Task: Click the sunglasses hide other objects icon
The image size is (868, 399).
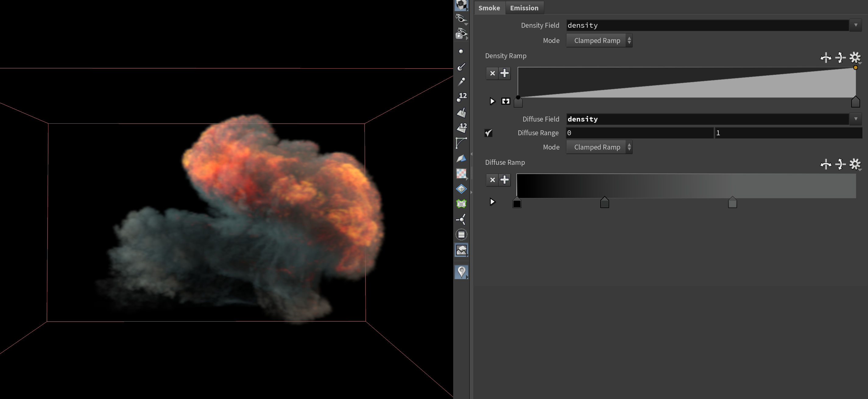Action: [461, 18]
